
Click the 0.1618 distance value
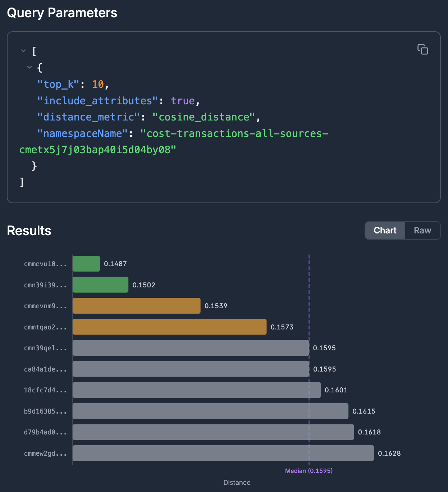coord(370,432)
